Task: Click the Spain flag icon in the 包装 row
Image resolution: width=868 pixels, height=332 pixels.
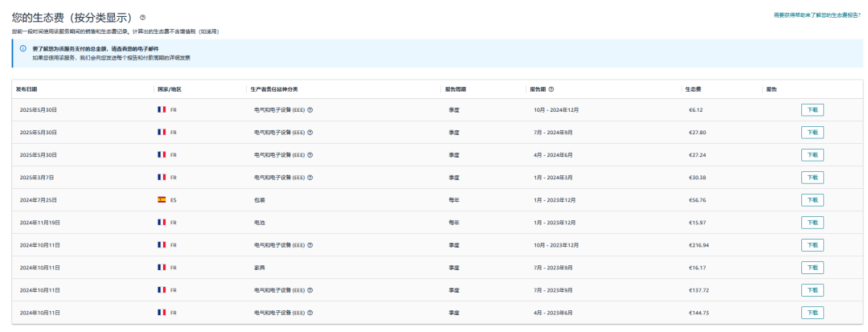Action: click(x=162, y=199)
